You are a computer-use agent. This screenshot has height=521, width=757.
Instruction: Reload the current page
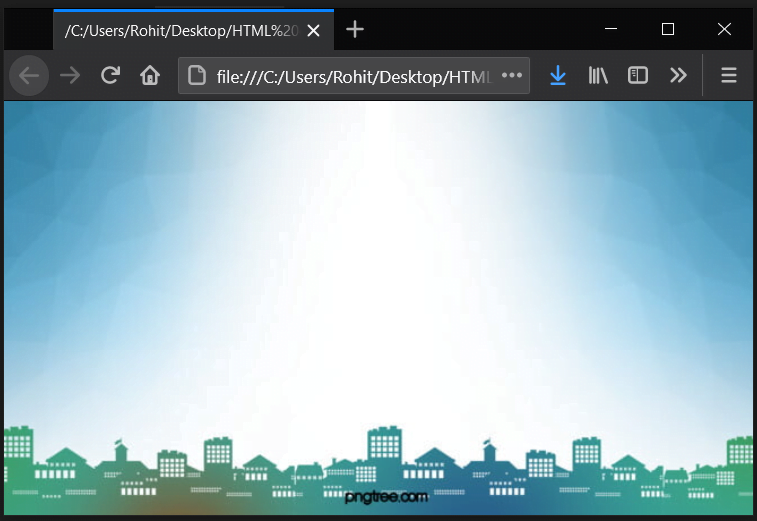tap(110, 75)
